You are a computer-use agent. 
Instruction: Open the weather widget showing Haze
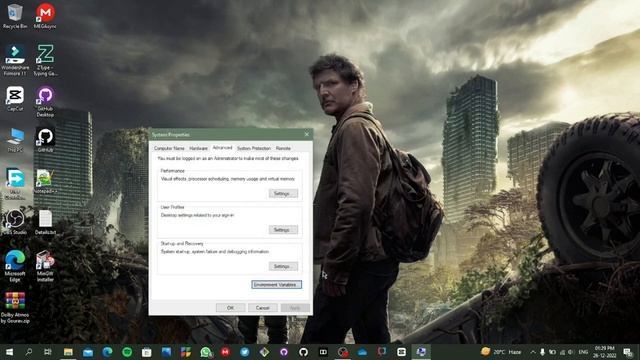click(x=501, y=352)
